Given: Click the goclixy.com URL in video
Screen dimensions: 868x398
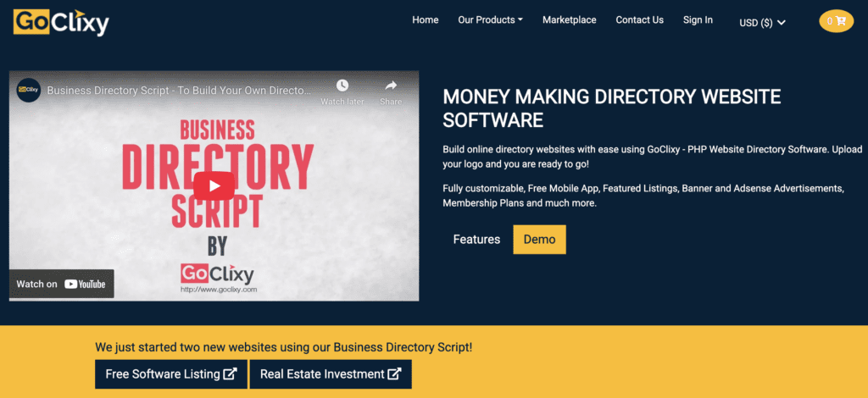Looking at the screenshot, I should (219, 289).
